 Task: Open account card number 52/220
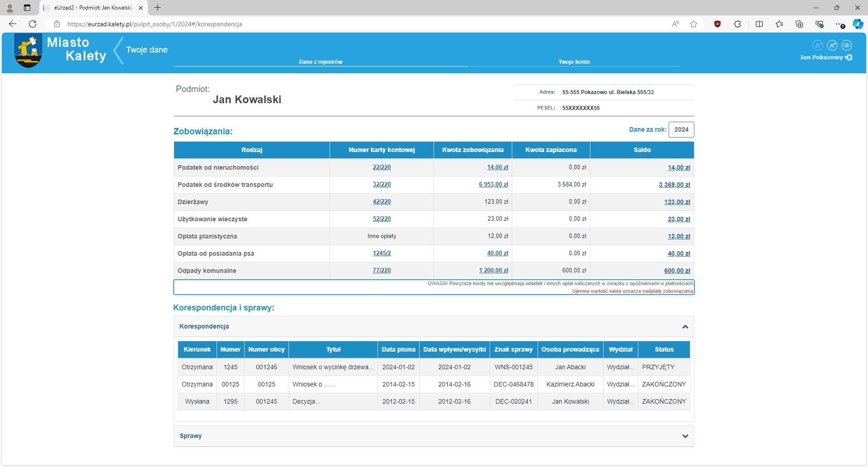pyautogui.click(x=382, y=219)
